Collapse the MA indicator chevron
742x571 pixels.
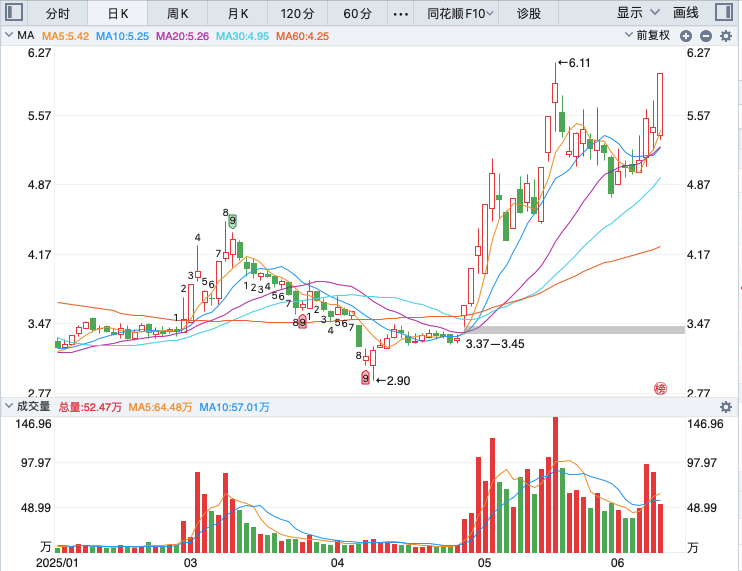click(9, 35)
